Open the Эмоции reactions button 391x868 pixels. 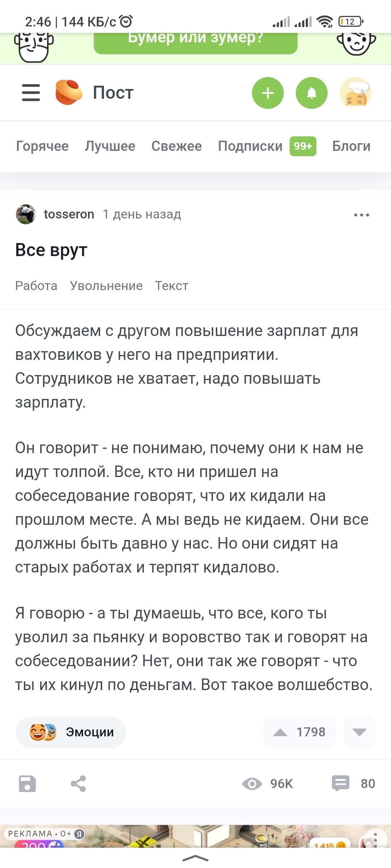coord(71,732)
